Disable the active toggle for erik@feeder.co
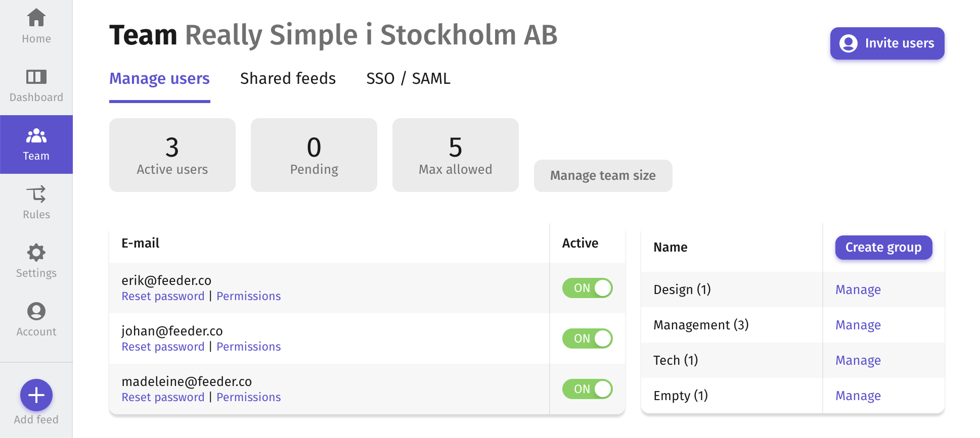The height and width of the screenshot is (438, 980). pyautogui.click(x=587, y=288)
